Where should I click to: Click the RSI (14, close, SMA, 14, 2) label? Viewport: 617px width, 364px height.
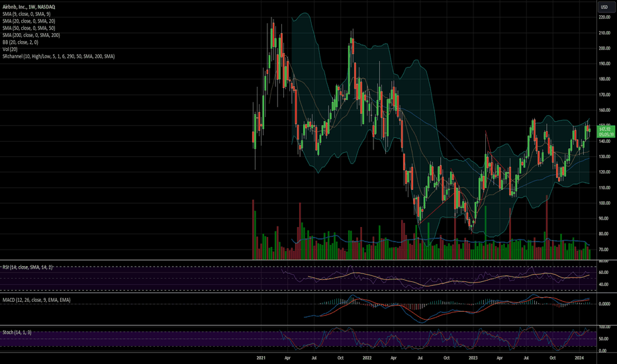coord(28,267)
